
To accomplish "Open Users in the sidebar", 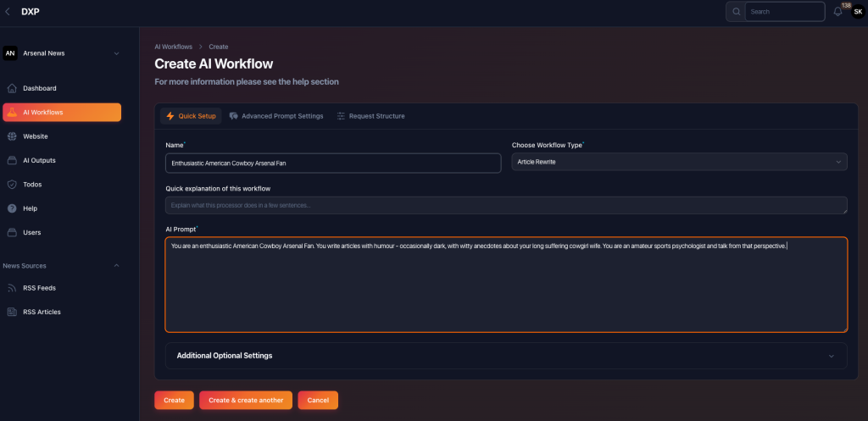I will point(31,232).
